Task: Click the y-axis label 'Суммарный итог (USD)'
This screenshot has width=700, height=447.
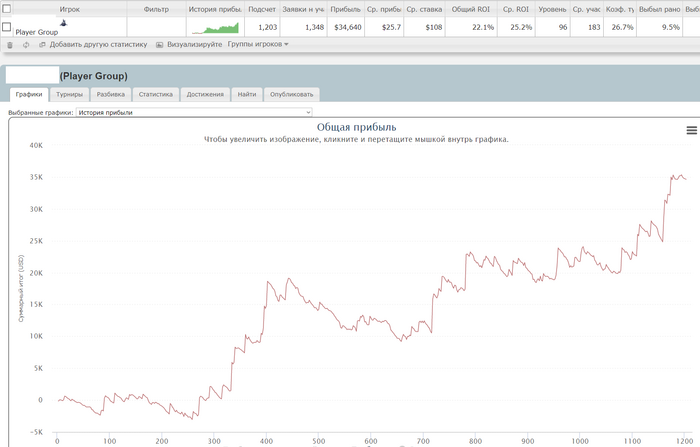Action: pos(21,288)
